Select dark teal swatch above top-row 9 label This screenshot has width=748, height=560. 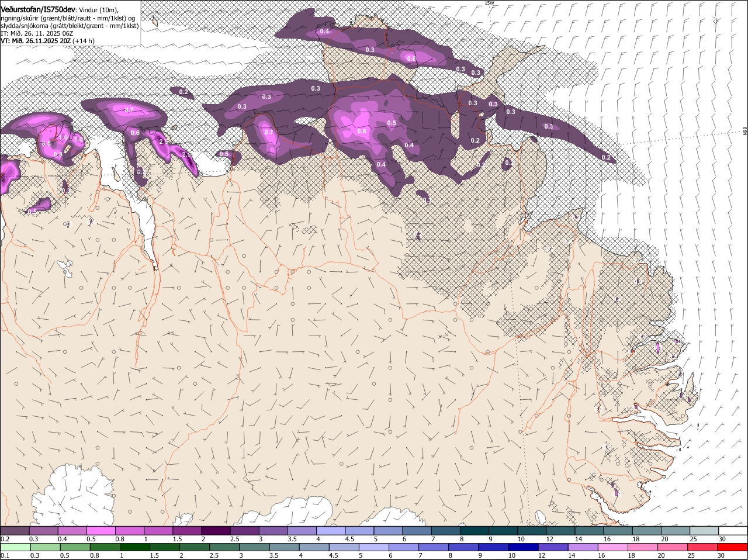click(503, 531)
